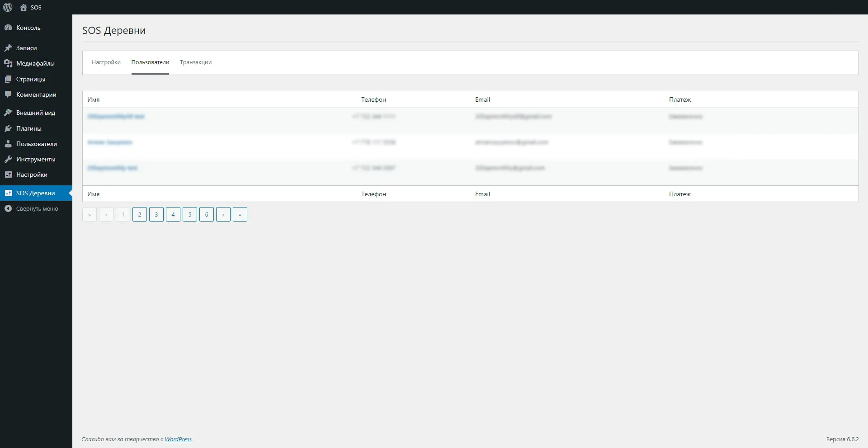Open Страницы menu item in sidebar
Screen dimensions: 868x448
coord(31,79)
